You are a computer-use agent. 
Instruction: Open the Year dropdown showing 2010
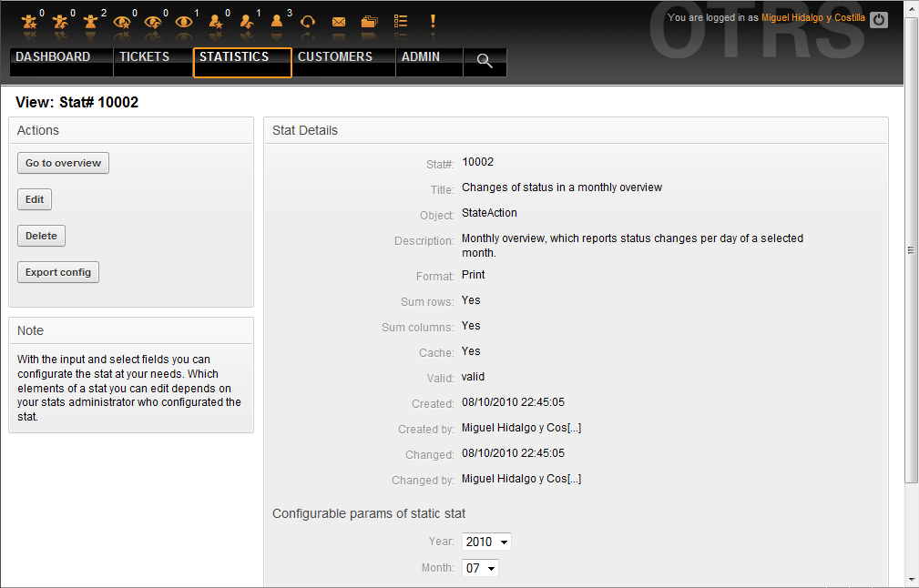click(486, 542)
